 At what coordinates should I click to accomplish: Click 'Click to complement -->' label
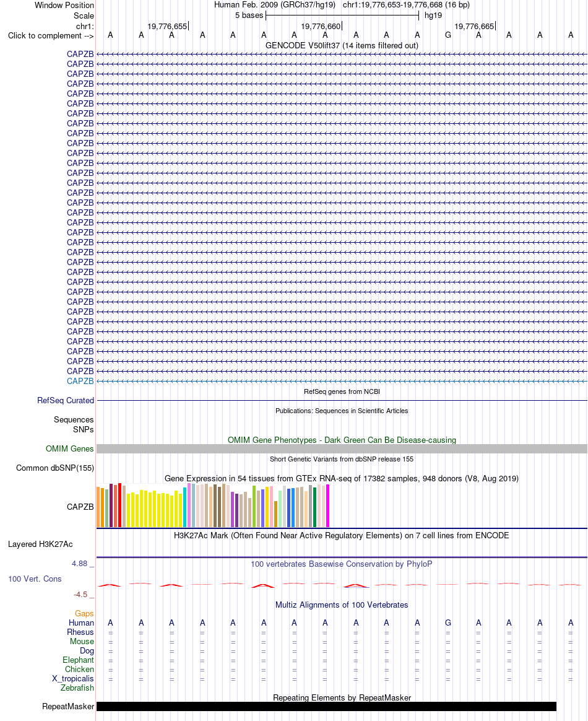pos(51,36)
